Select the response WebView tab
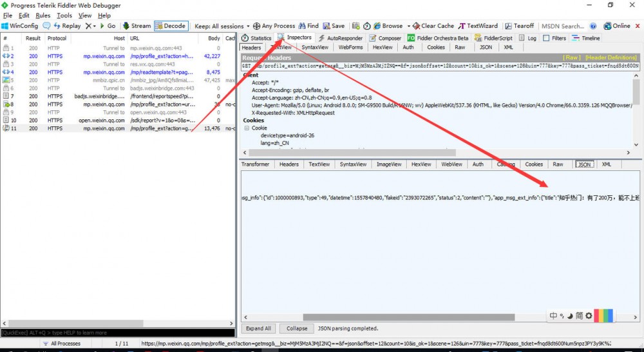 451,164
